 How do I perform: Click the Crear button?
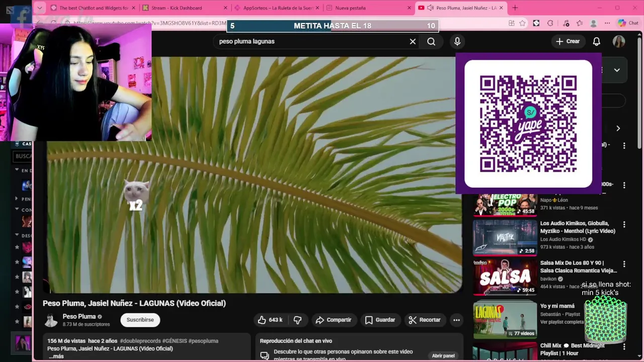568,41
